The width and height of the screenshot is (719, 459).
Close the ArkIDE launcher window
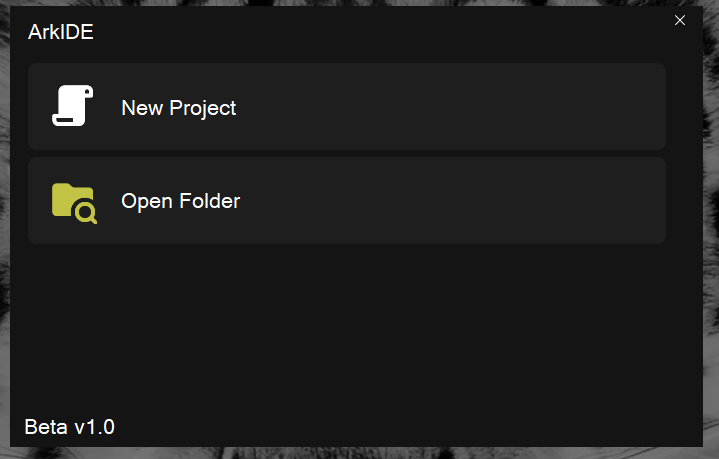(x=680, y=20)
